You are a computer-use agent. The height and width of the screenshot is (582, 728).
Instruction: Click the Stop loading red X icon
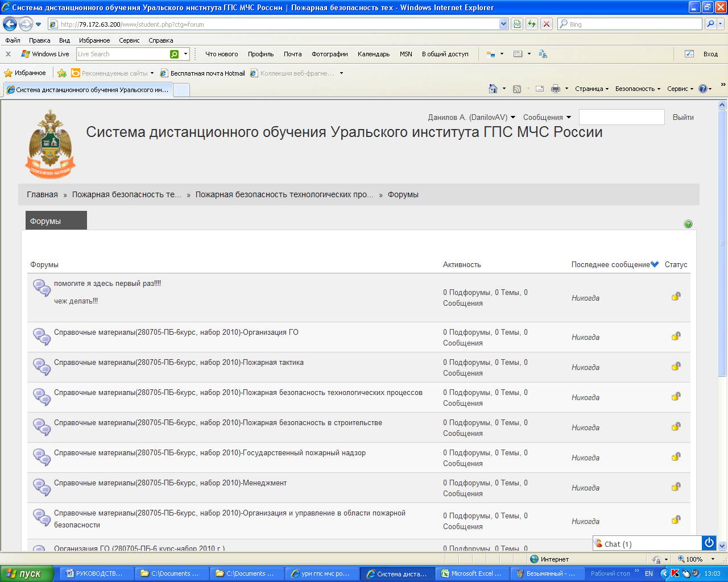547,24
